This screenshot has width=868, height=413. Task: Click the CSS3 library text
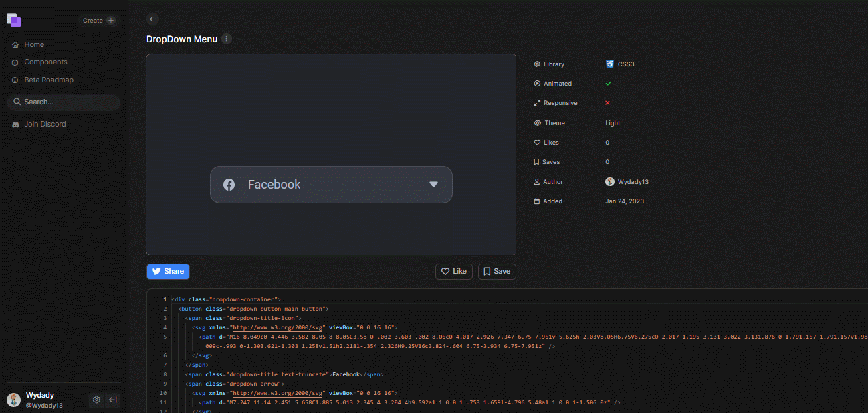pyautogui.click(x=626, y=64)
